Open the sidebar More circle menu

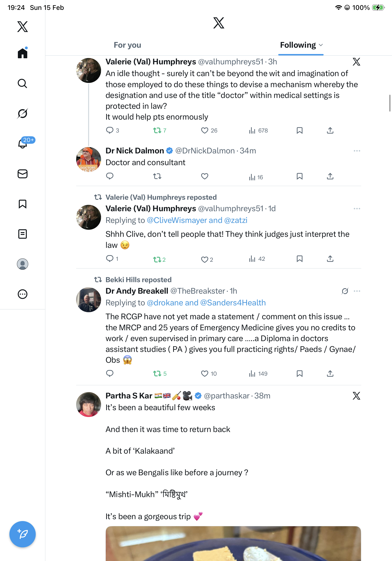tap(23, 294)
